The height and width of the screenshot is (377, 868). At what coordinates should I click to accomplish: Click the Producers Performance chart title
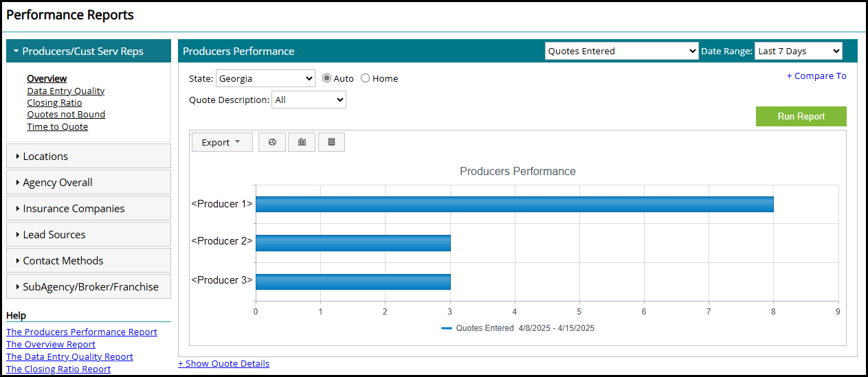(x=518, y=171)
